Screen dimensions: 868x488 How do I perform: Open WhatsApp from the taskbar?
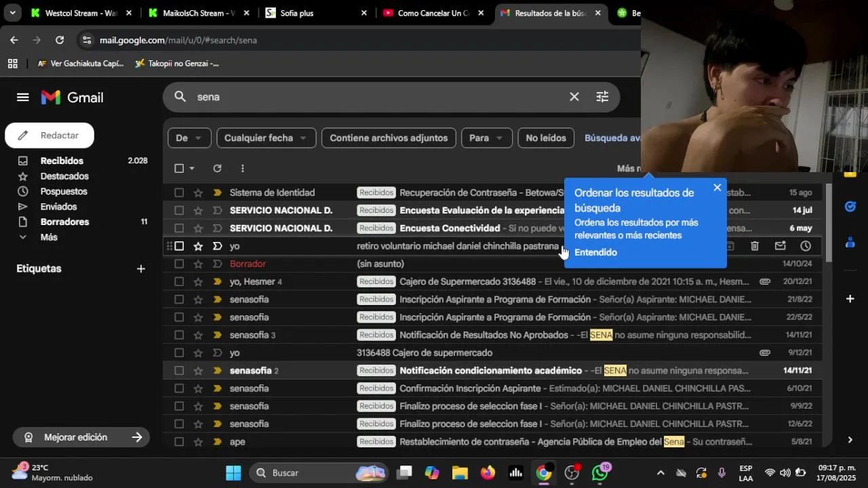click(599, 472)
